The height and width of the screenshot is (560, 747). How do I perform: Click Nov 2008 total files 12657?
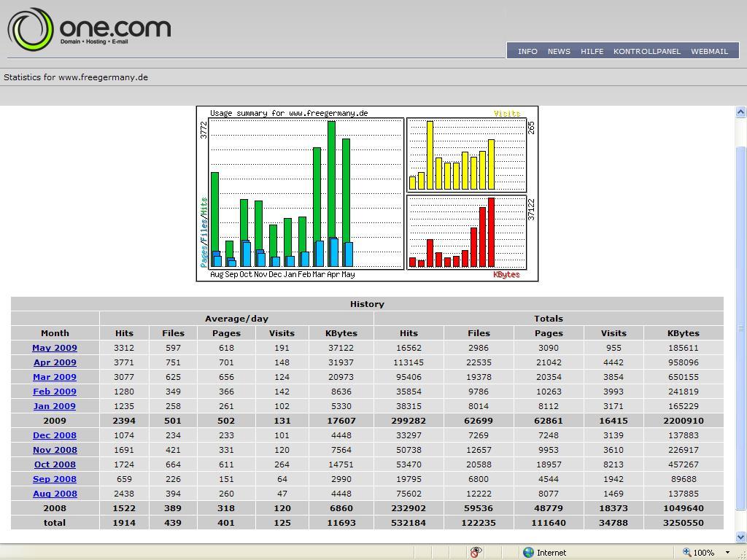coord(479,450)
